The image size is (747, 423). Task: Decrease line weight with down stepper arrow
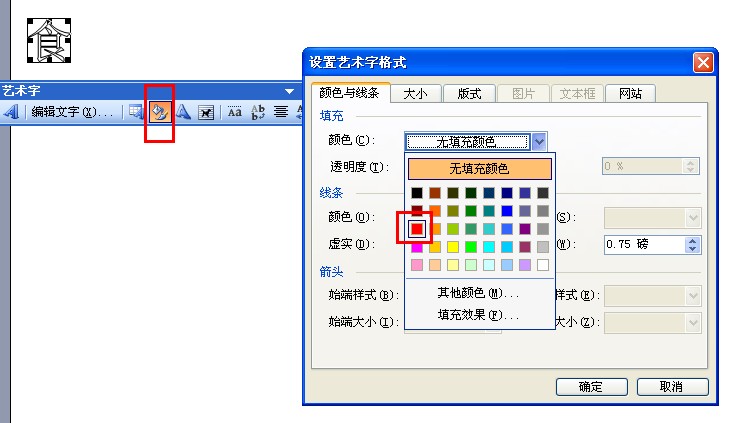[692, 249]
